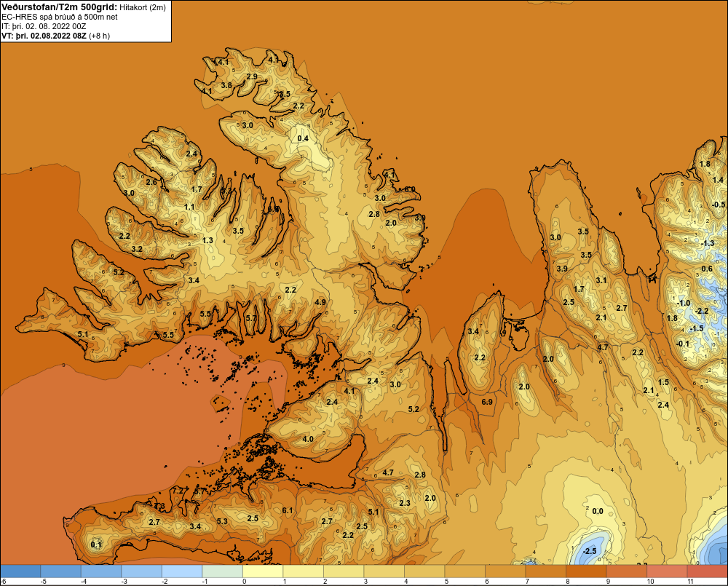Click the -2.2 temperature label
Image resolution: width=728 pixels, height=586 pixels.
pyautogui.click(x=702, y=311)
